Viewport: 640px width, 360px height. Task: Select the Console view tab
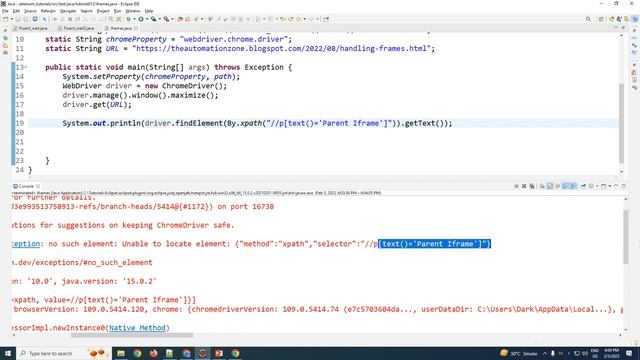pos(26,186)
